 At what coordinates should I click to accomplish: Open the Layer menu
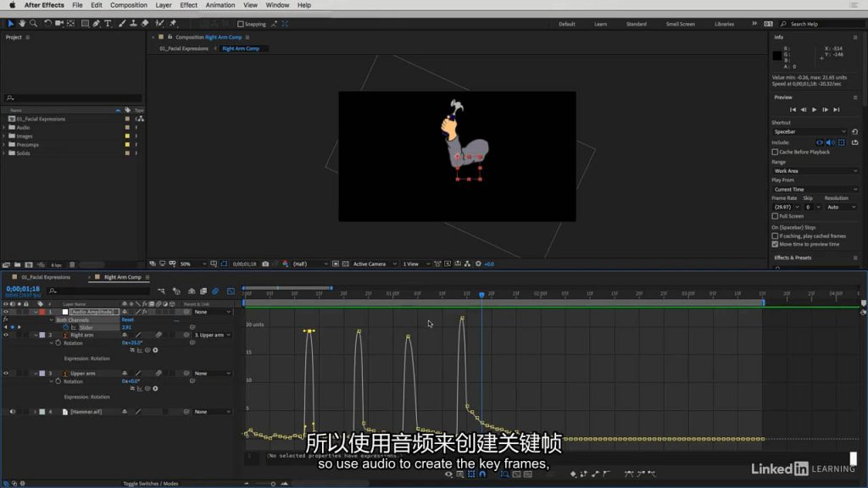click(164, 5)
